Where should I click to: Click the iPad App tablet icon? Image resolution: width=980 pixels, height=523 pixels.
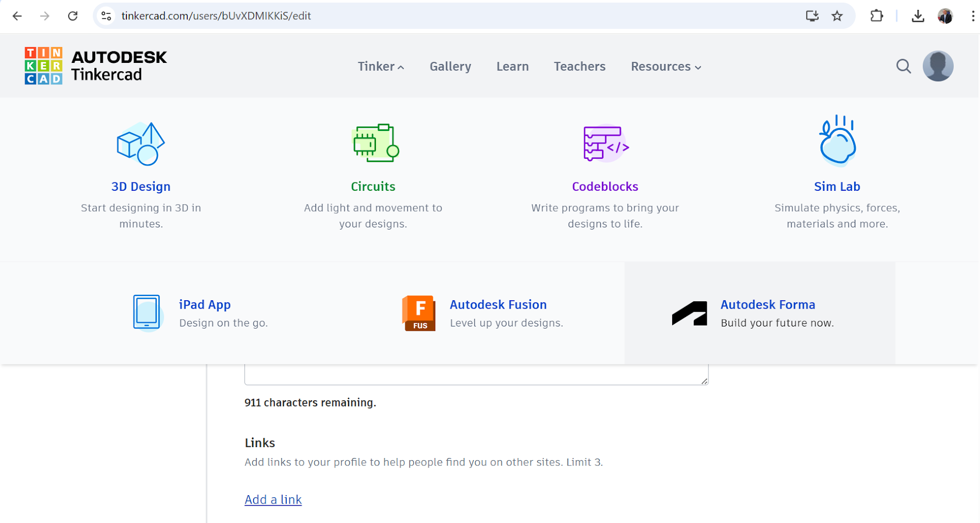click(146, 312)
